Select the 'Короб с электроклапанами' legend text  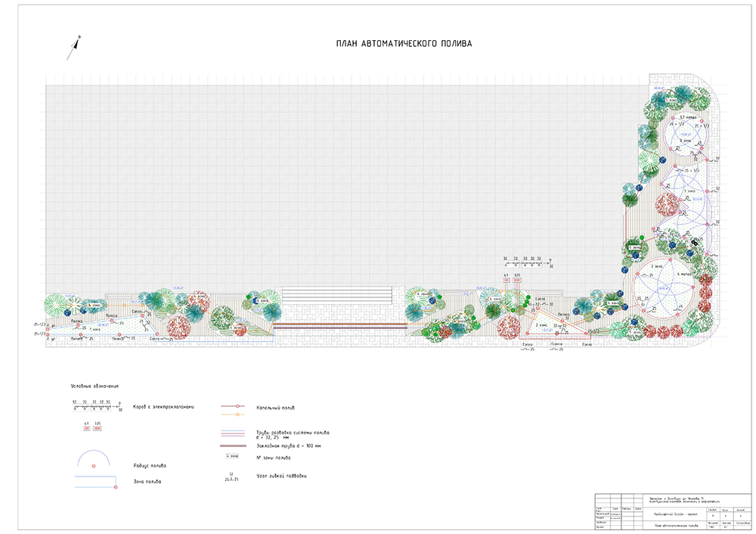click(163, 407)
